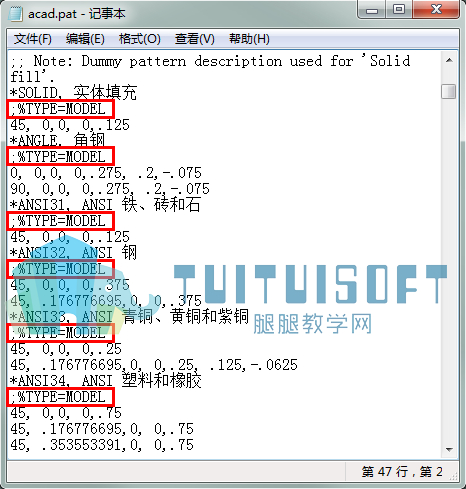Viewport: 466px width, 489px height.
Task: Click the ';; Note: Dummy pattern description' line
Action: (210, 61)
